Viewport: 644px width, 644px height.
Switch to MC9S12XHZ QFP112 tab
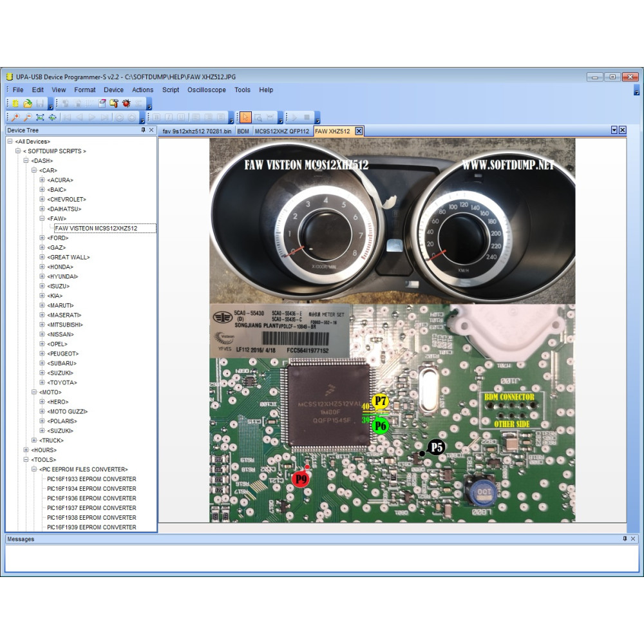(282, 131)
